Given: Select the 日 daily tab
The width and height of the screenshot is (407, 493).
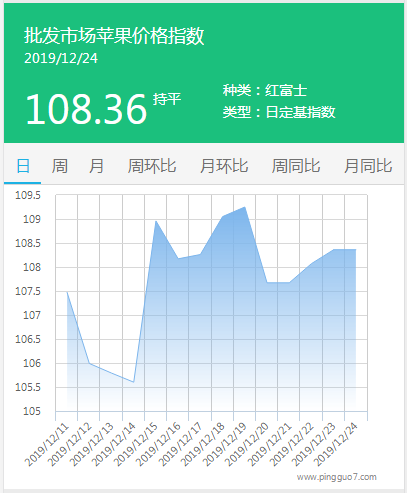Looking at the screenshot, I should 23,166.
